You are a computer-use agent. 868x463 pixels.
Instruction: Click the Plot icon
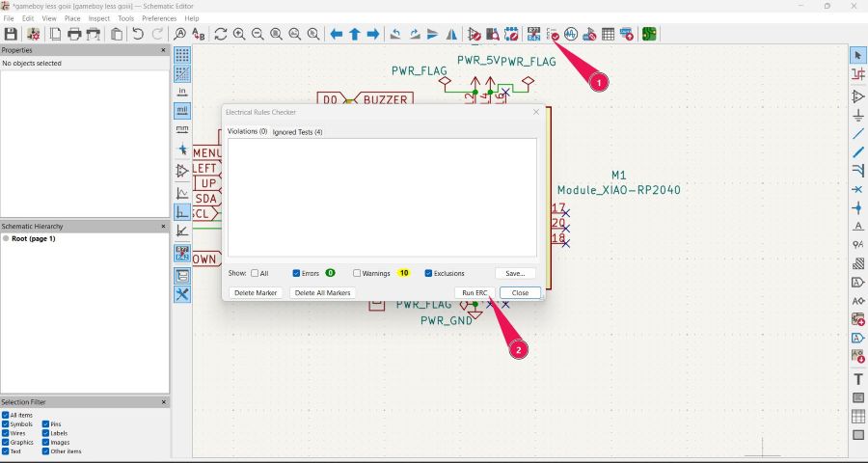click(93, 34)
